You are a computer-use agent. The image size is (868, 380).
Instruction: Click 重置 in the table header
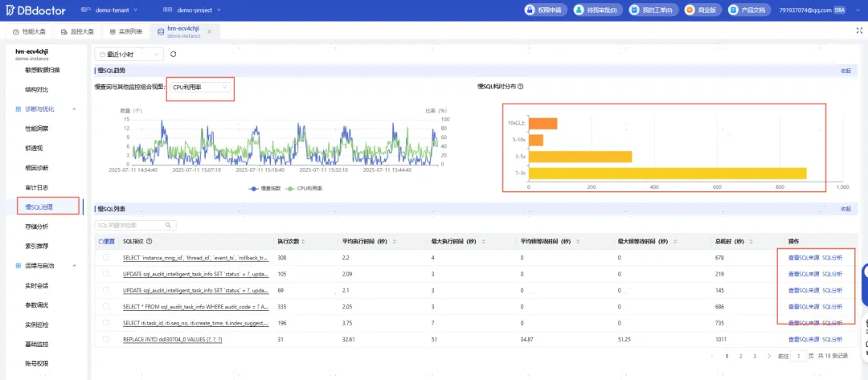point(106,242)
